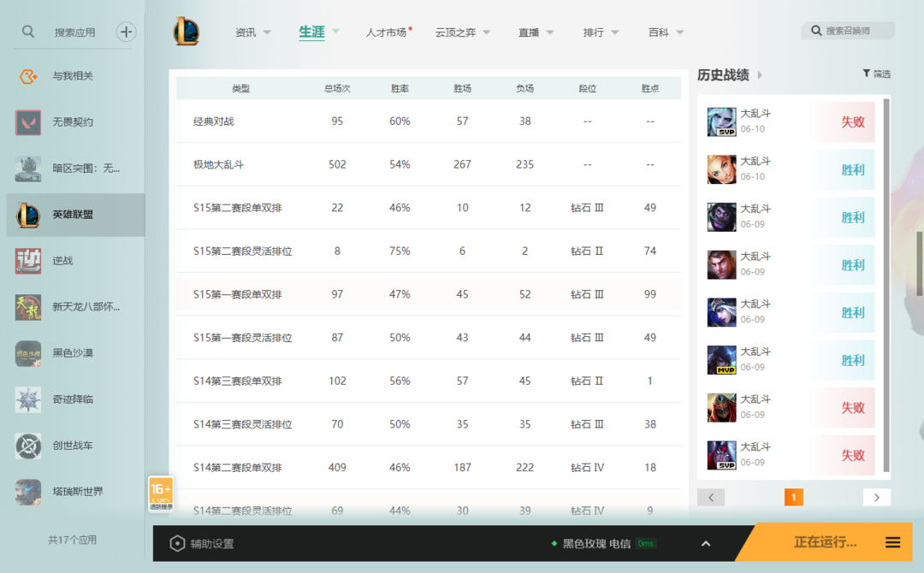Select page 1 of match history
The image size is (924, 573).
click(x=794, y=497)
